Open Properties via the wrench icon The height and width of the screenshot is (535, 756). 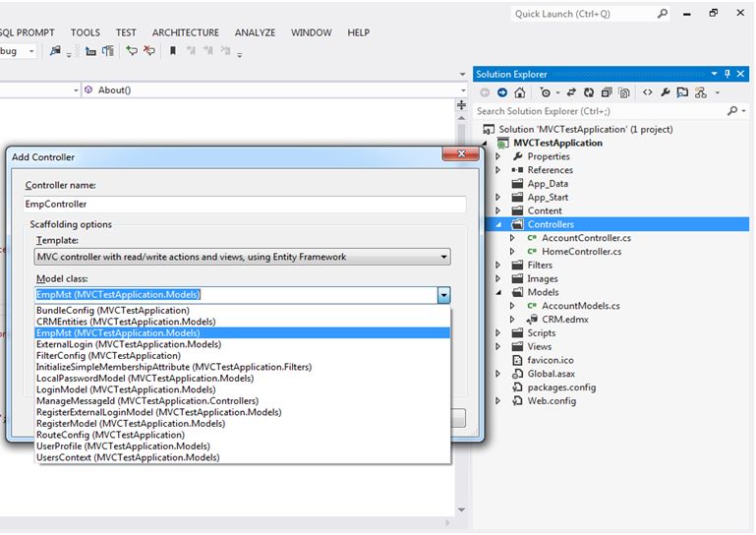coord(666,92)
